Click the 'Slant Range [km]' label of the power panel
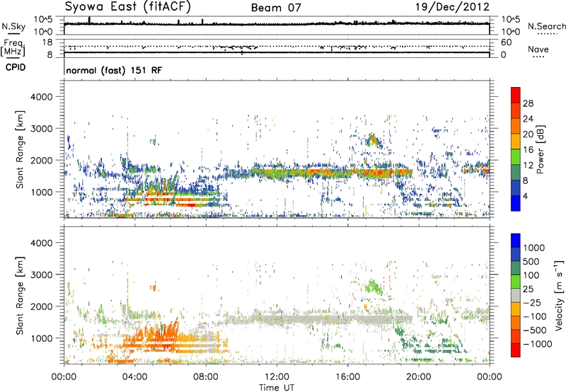The height and width of the screenshot is (392, 566). pos(20,149)
